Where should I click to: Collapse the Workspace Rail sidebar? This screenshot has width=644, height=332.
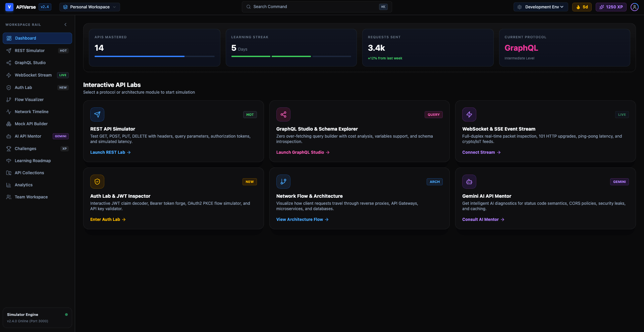65,25
